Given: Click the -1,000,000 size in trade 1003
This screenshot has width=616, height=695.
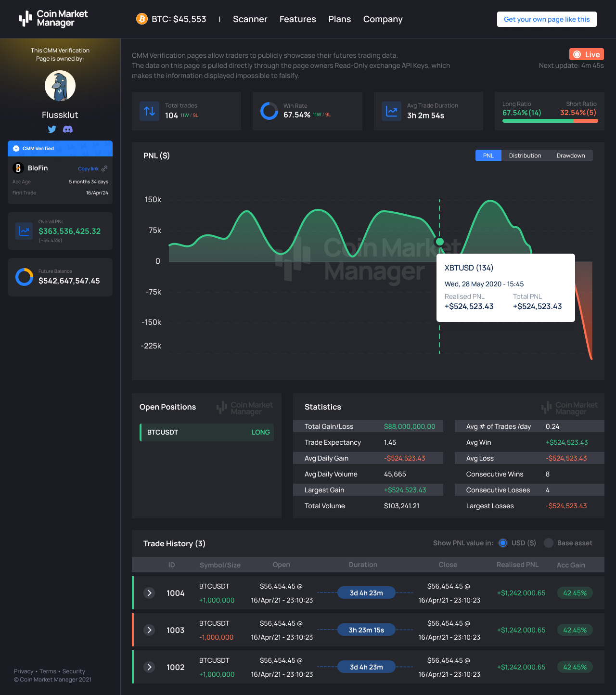Looking at the screenshot, I should click(x=216, y=637).
